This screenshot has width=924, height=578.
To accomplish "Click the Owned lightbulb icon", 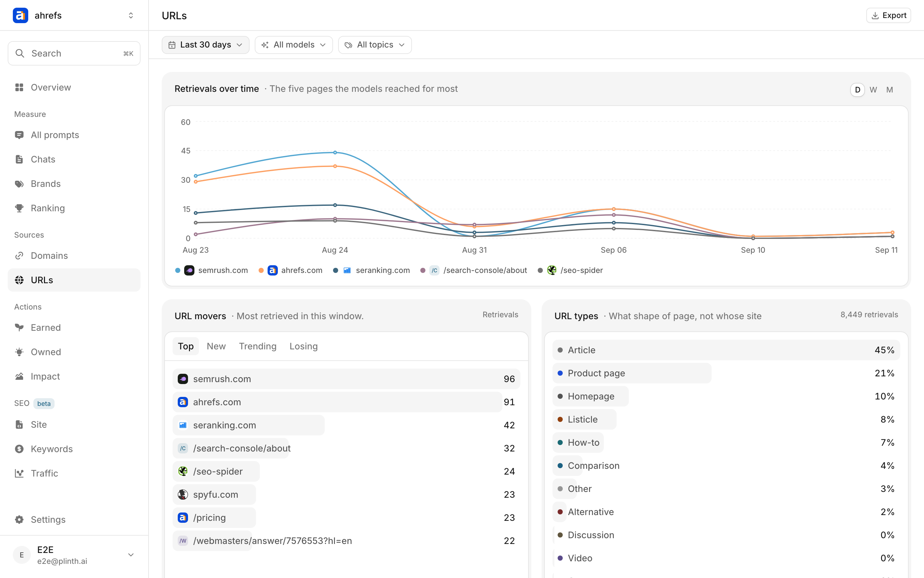I will pyautogui.click(x=19, y=352).
